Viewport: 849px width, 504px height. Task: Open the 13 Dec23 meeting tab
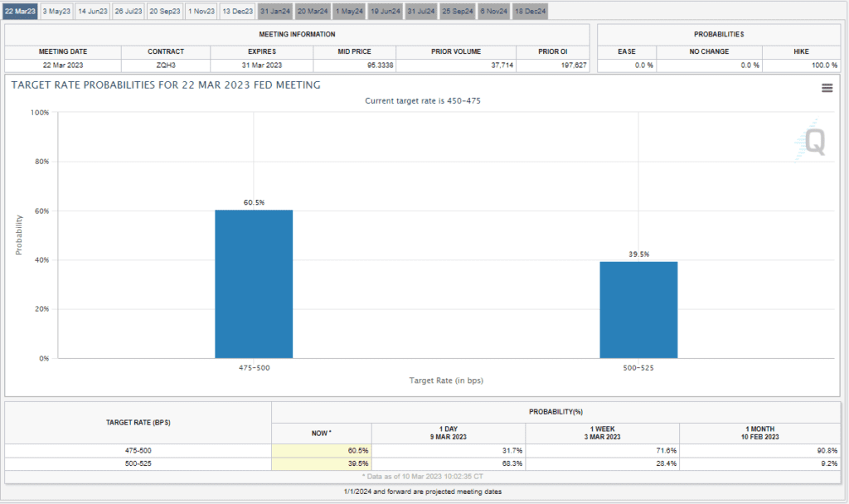pyautogui.click(x=237, y=11)
